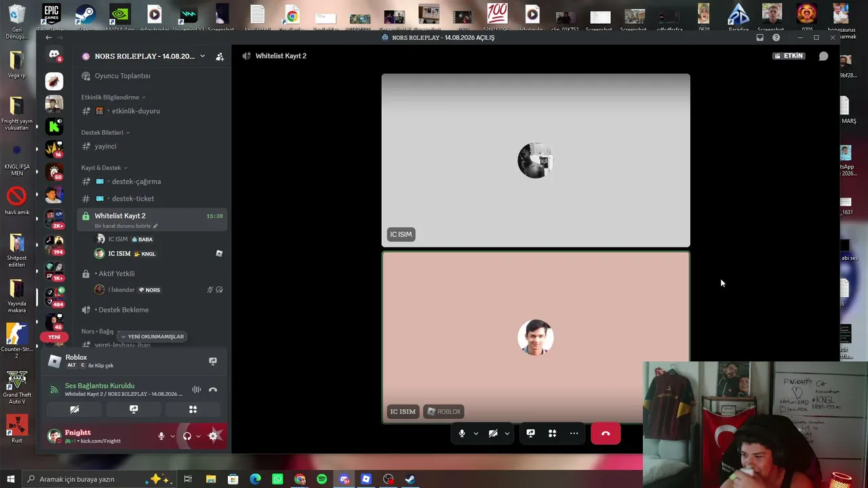This screenshot has width=868, height=488.
Task: Open output device dropdown in user panel
Action: pyautogui.click(x=198, y=436)
